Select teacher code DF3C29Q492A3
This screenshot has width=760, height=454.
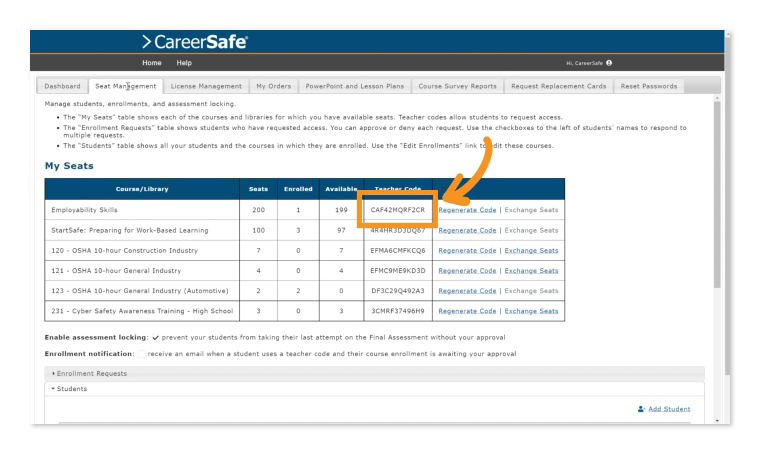coord(398,291)
